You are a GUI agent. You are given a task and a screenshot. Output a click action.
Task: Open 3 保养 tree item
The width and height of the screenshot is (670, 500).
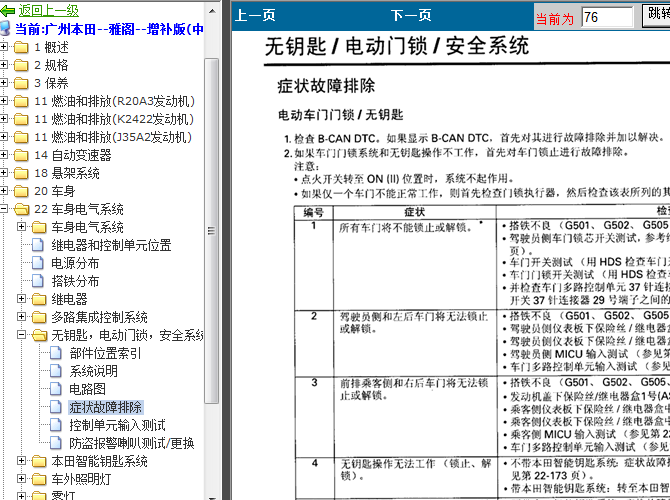(51, 83)
